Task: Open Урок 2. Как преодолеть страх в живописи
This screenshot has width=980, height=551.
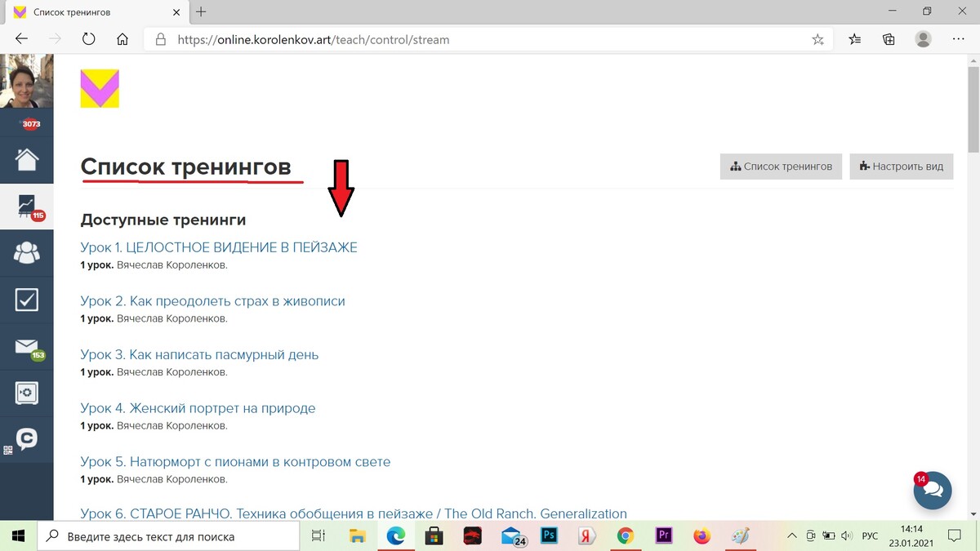Action: 212,301
